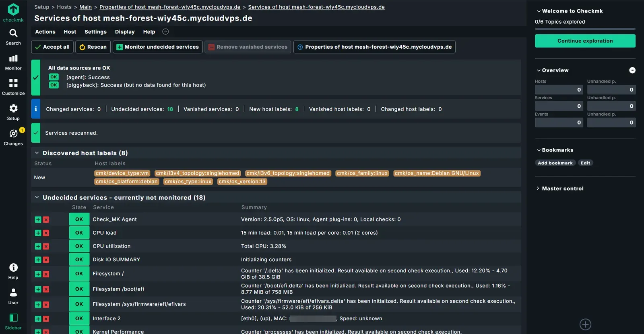Screen dimensions: 644x334
Task: Add Disk IO SUMMARY to monitoring
Action: [x=38, y=260]
